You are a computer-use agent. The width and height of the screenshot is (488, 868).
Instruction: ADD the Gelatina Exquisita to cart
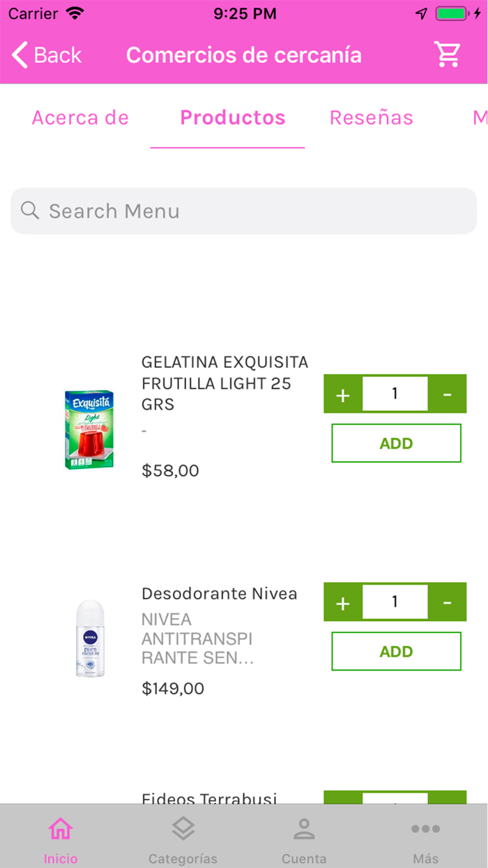(396, 442)
